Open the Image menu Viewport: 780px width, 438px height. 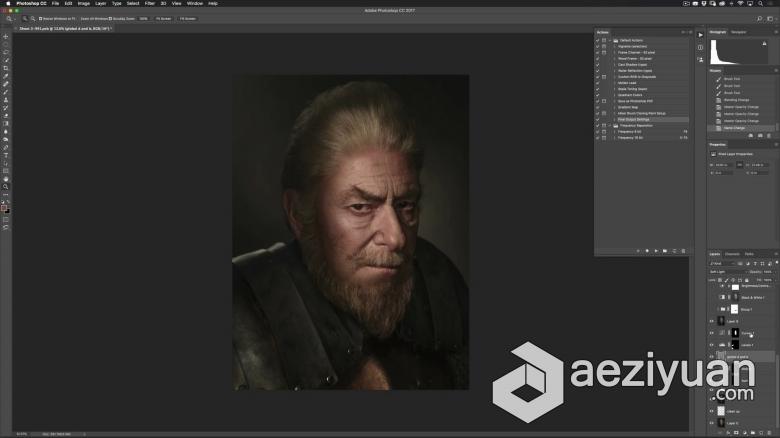pos(84,3)
